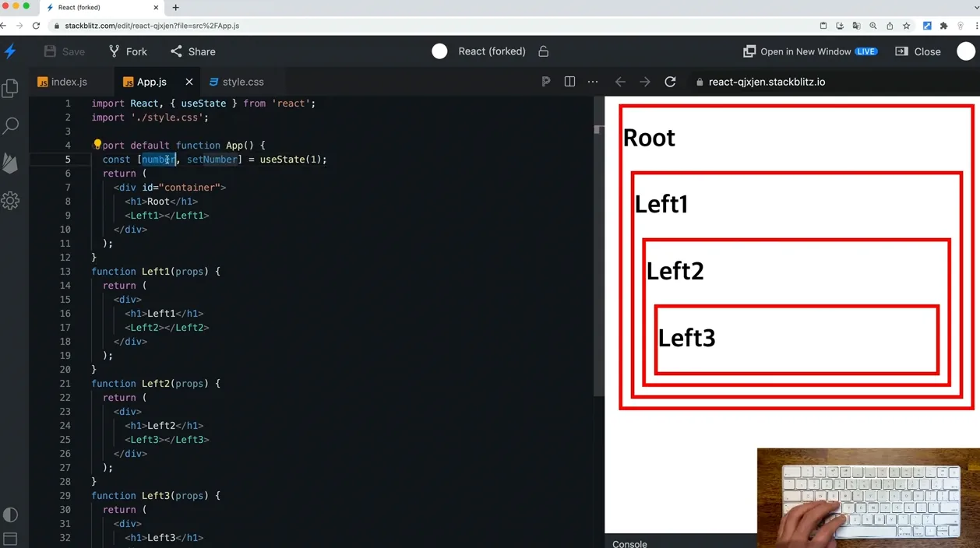The width and height of the screenshot is (980, 548).
Task: Click the StackBlitz lightning logo
Action: click(x=11, y=51)
